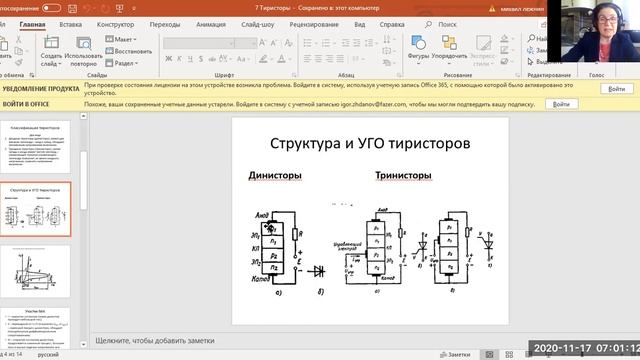Toggle bold Ж formatting
640x360 pixels.
pyautogui.click(x=168, y=59)
